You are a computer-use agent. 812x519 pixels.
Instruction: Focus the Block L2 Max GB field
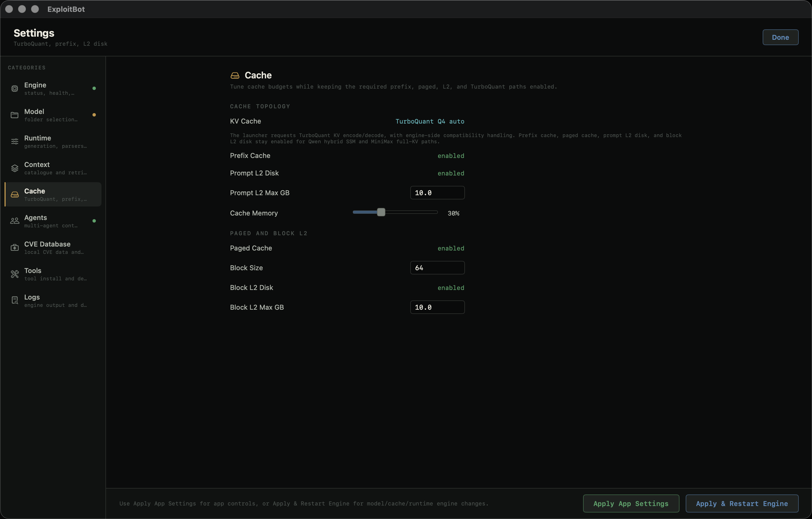437,307
